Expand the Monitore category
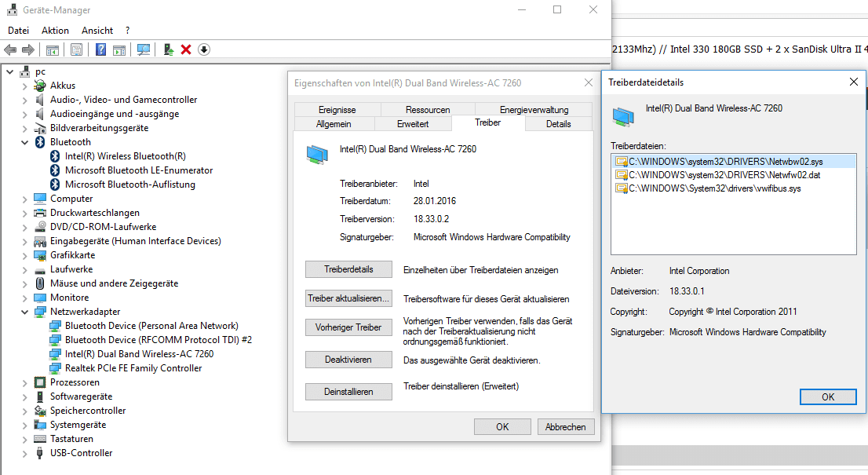 tap(24, 298)
